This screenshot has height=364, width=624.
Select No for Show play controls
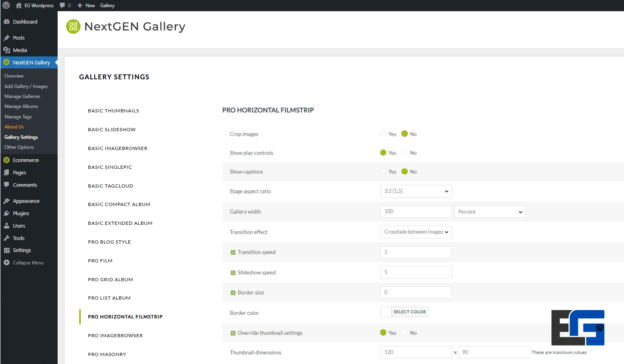point(404,152)
